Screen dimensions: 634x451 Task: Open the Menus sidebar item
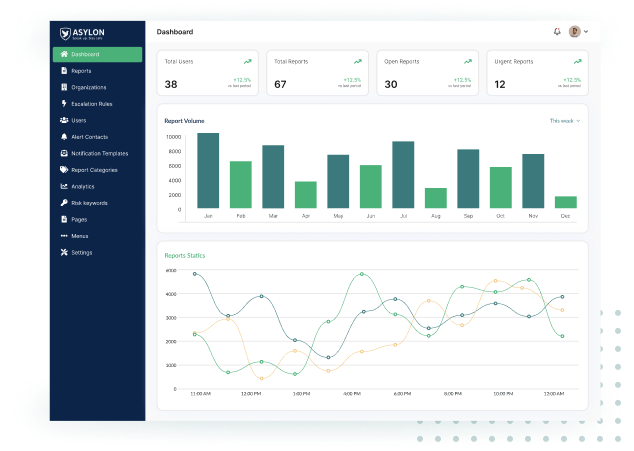click(82, 236)
